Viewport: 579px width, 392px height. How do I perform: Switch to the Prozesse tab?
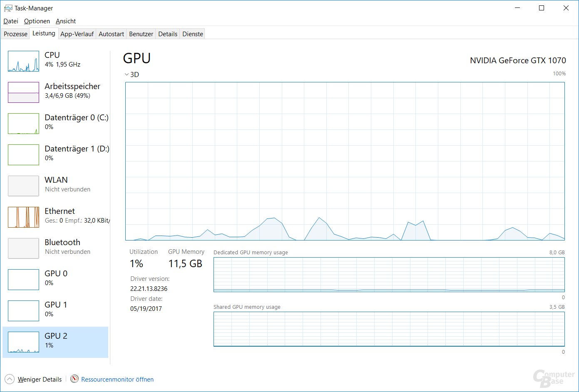point(15,34)
